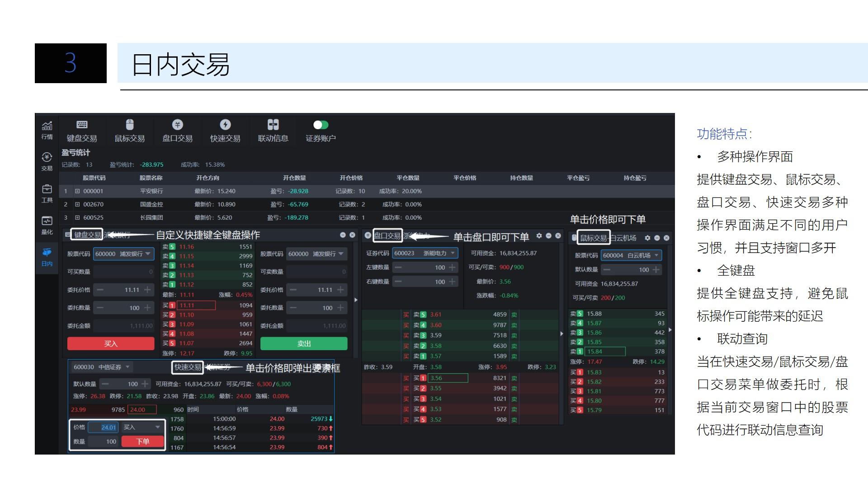
Task: Open settings gear on the 盘口交易 panel
Action: point(539,235)
